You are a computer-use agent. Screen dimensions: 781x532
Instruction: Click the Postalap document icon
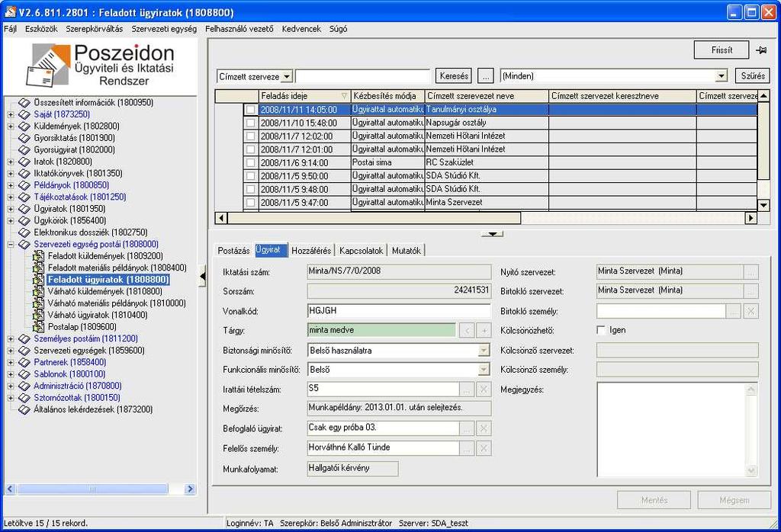point(38,327)
